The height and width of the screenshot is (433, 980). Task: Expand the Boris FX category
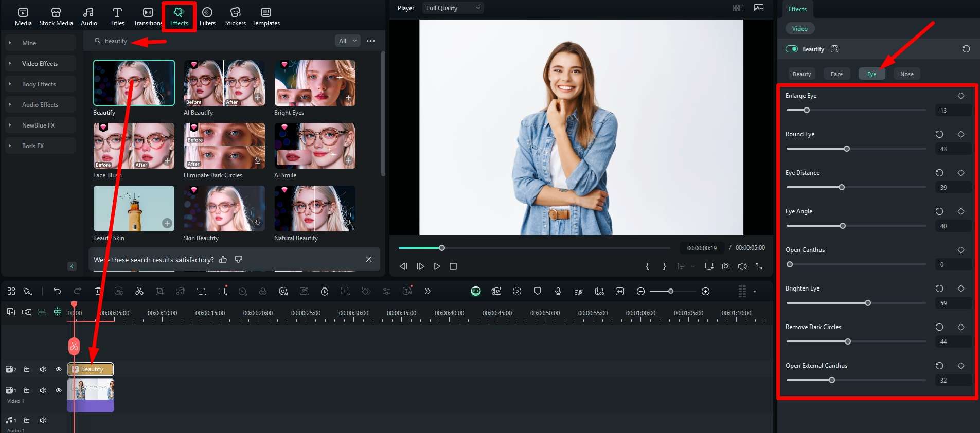tap(41, 146)
